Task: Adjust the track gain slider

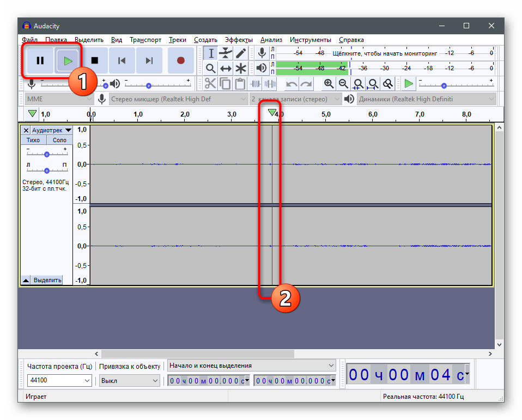Action: coord(47,154)
